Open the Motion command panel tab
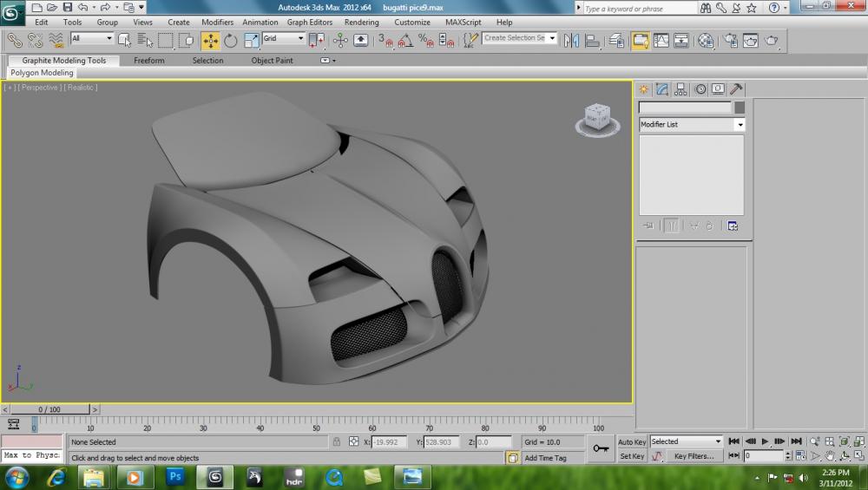The height and width of the screenshot is (490, 868). click(700, 89)
